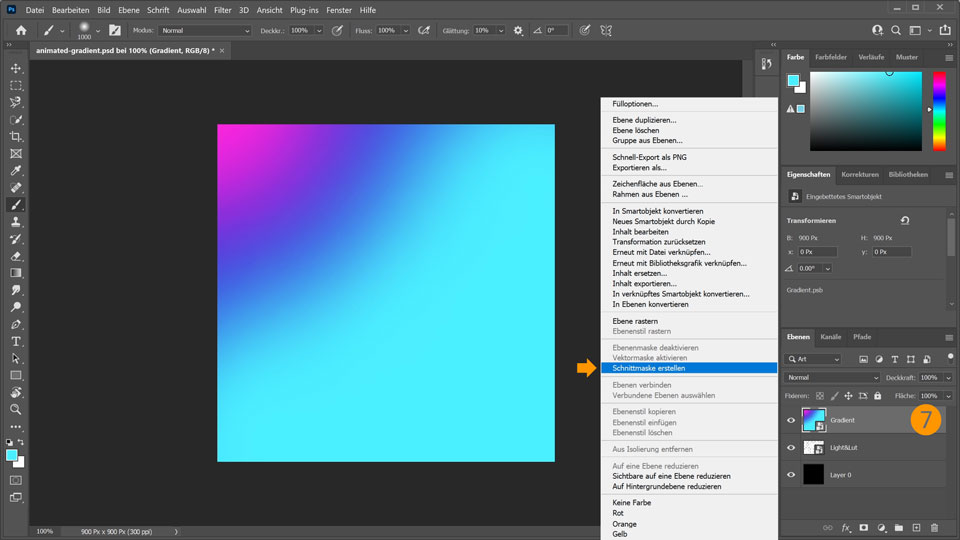
Task: Hide the Gradient layer
Action: click(791, 420)
